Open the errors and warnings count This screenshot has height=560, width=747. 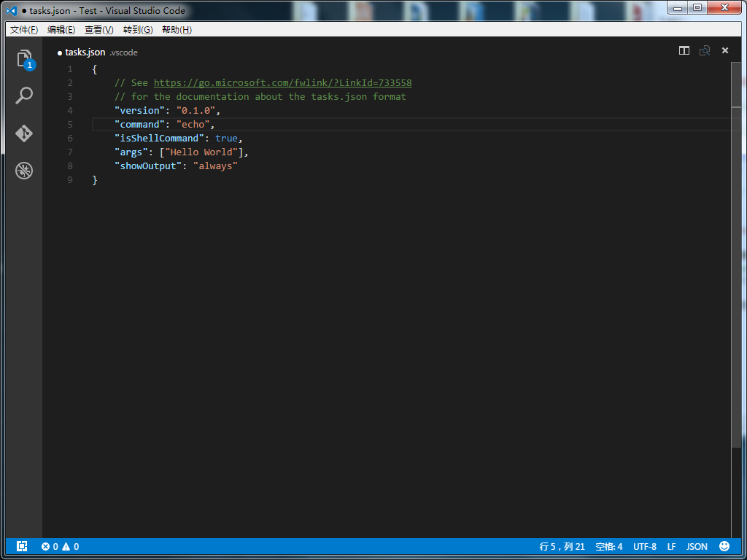point(60,547)
